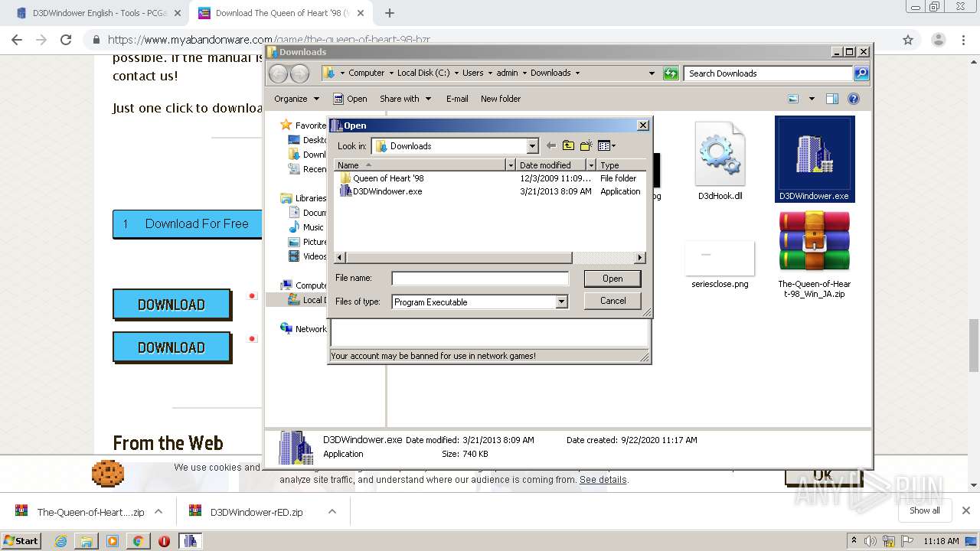Expand the Look in Downloads combo box
Image resolution: width=980 pixels, height=551 pixels.
tap(533, 146)
